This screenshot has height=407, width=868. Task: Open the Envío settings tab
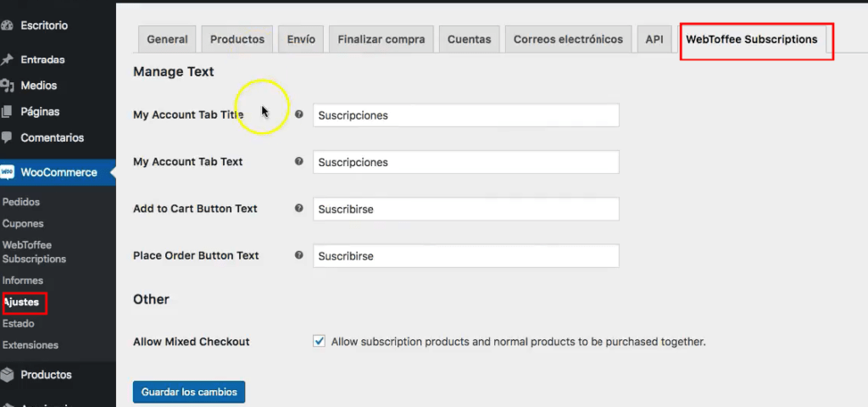(x=301, y=39)
